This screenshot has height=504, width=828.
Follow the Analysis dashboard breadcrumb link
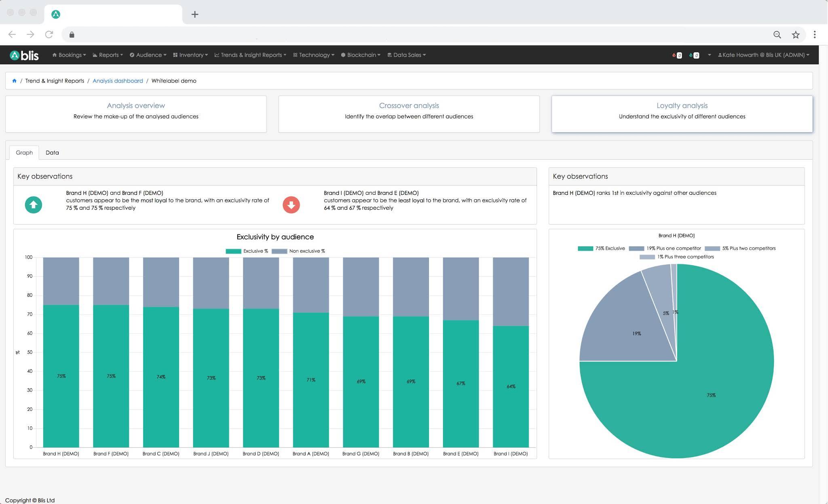pyautogui.click(x=118, y=81)
